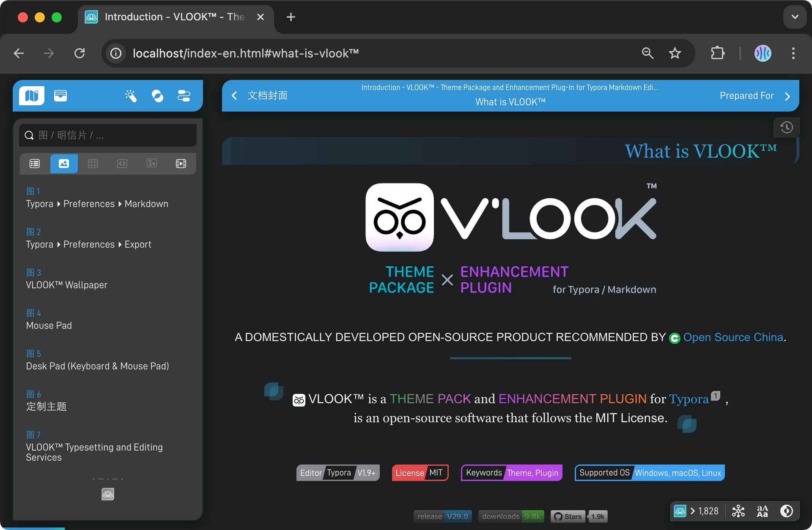Open the Open Source China link
The height and width of the screenshot is (530, 812).
(x=733, y=337)
